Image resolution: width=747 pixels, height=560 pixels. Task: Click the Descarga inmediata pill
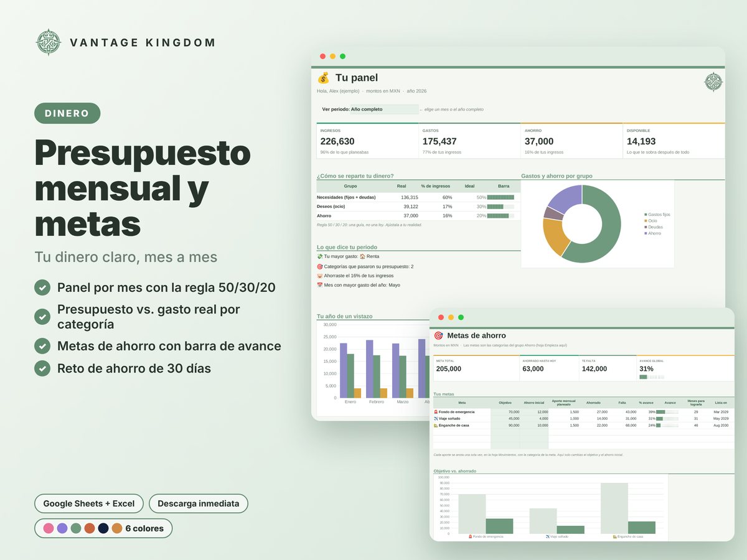coord(199,503)
